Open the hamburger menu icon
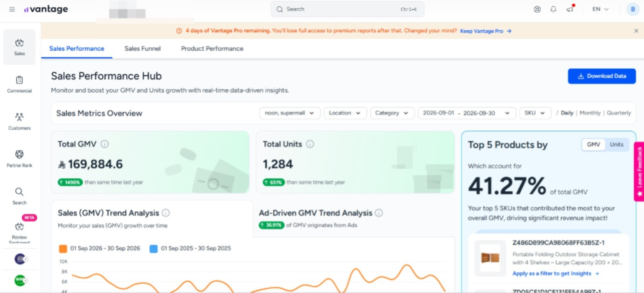Viewport: 644px width, 293px height. pyautogui.click(x=12, y=9)
